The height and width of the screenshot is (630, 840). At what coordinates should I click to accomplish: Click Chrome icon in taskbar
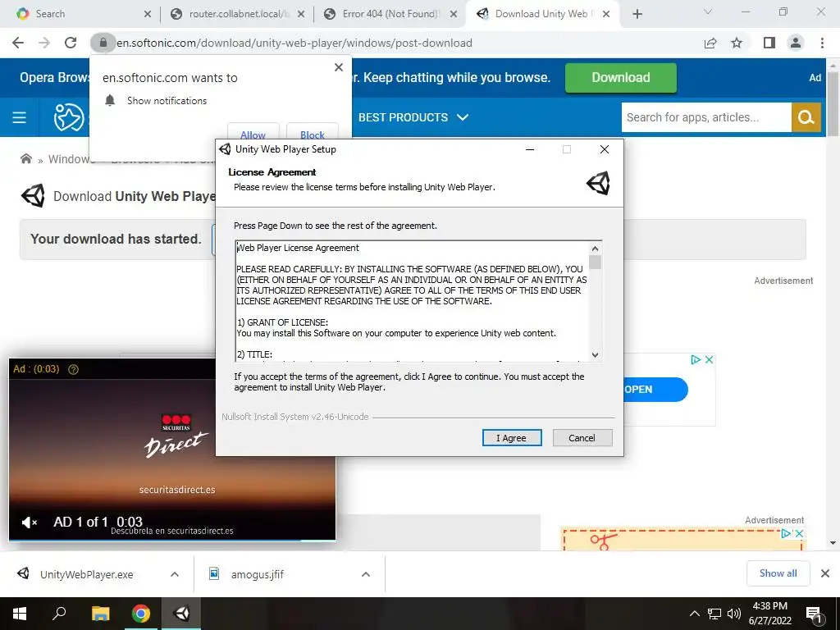tap(141, 614)
